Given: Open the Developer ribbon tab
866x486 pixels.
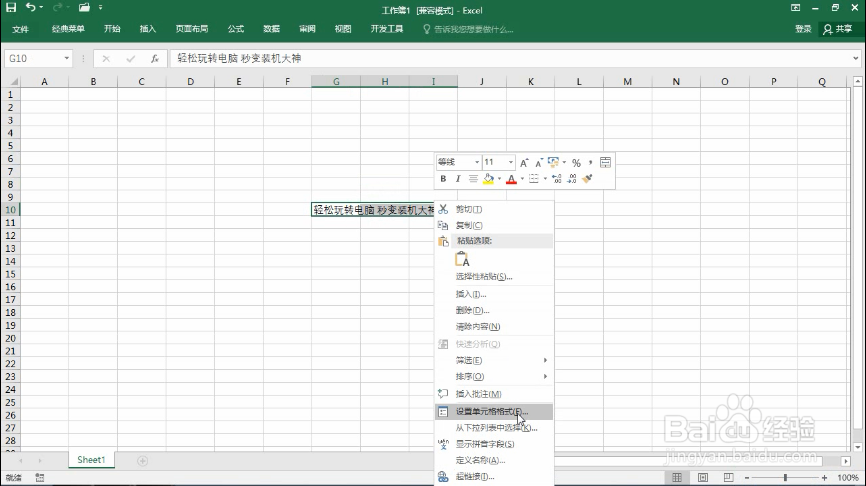Looking at the screenshot, I should pyautogui.click(x=387, y=29).
